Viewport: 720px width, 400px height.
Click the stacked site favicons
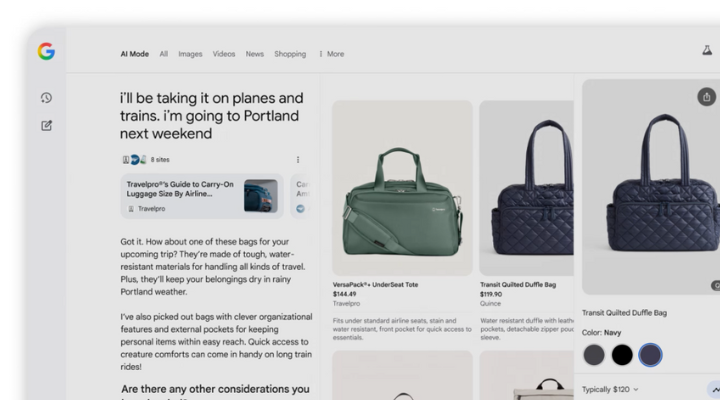(134, 160)
